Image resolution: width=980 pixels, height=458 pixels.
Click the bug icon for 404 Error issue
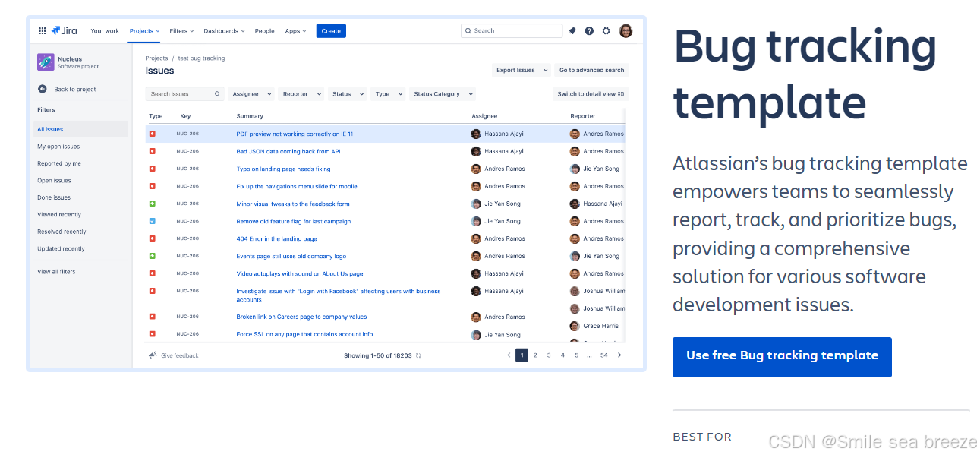(152, 238)
